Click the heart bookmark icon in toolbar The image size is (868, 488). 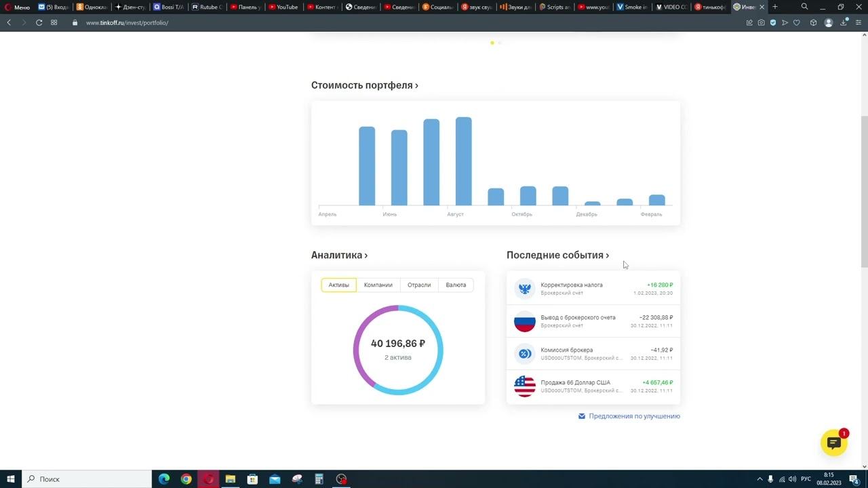pyautogui.click(x=797, y=22)
